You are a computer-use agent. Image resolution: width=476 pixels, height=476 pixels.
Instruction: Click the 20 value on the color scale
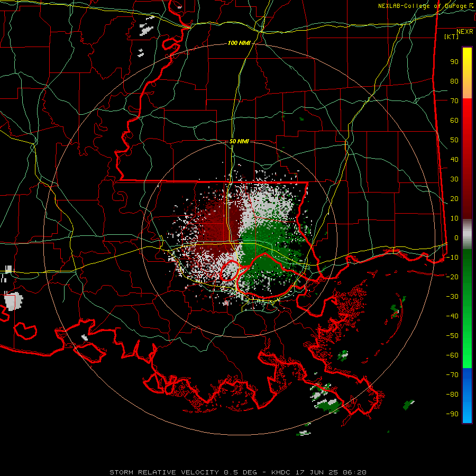pyautogui.click(x=454, y=199)
